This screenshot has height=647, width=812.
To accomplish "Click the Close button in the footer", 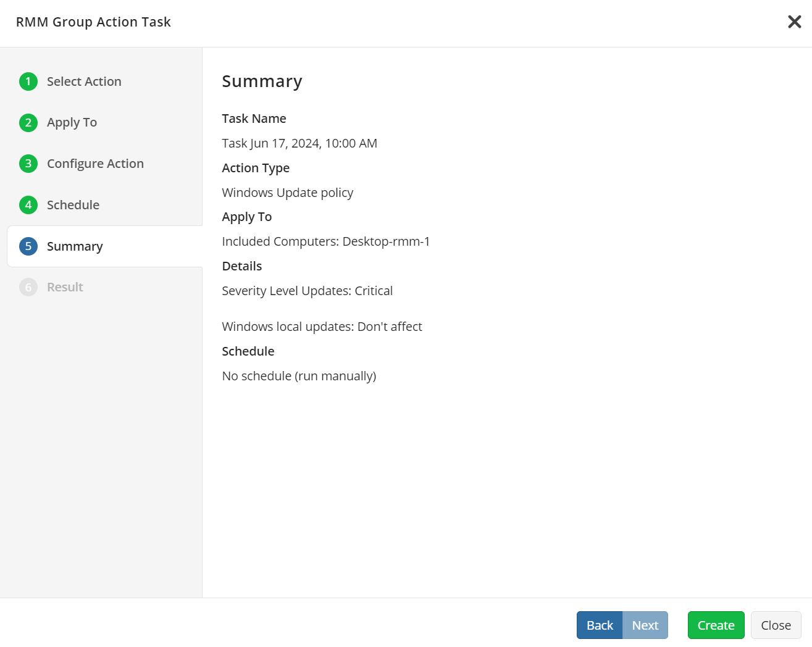I will (x=776, y=625).
